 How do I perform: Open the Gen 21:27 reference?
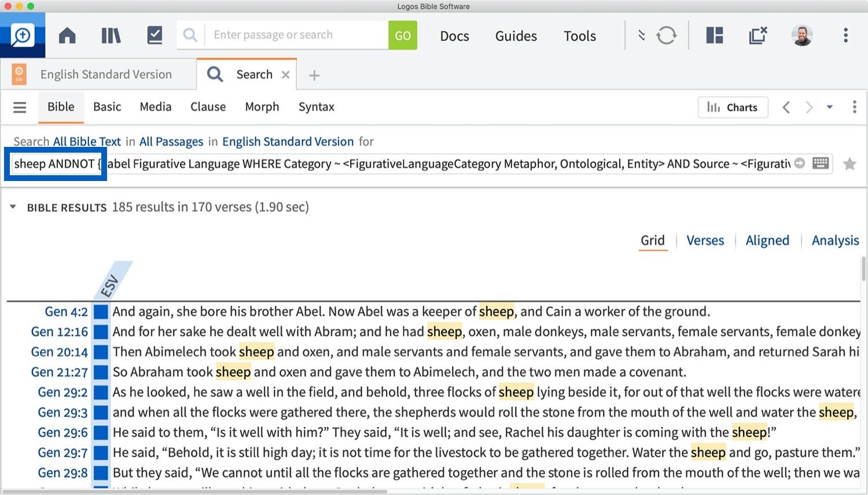pos(60,372)
